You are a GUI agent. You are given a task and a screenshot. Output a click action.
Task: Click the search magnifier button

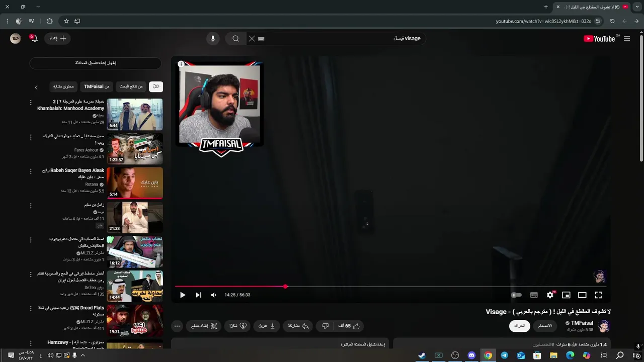(235, 39)
